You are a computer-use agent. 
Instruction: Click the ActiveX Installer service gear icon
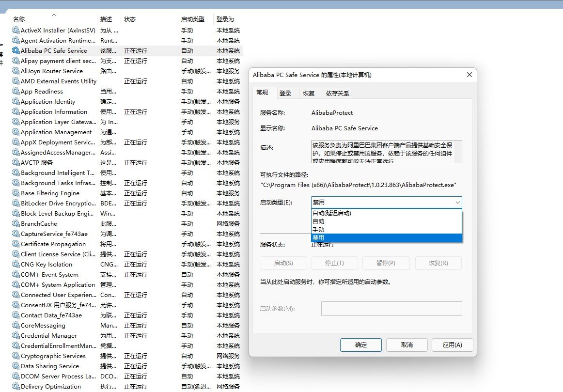[x=15, y=30]
